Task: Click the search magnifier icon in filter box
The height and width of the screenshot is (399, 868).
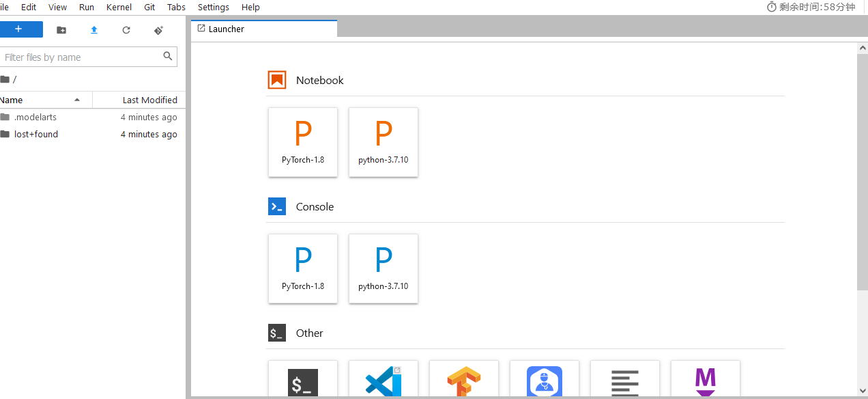Action: pyautogui.click(x=168, y=56)
